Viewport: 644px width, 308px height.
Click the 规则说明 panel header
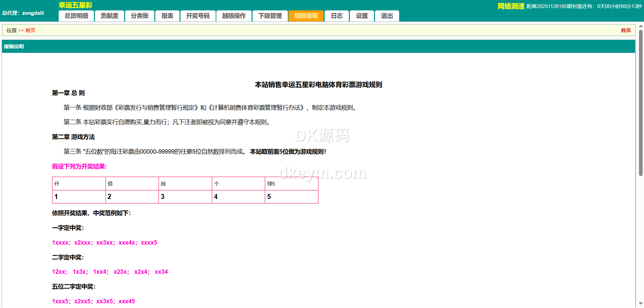(x=14, y=47)
